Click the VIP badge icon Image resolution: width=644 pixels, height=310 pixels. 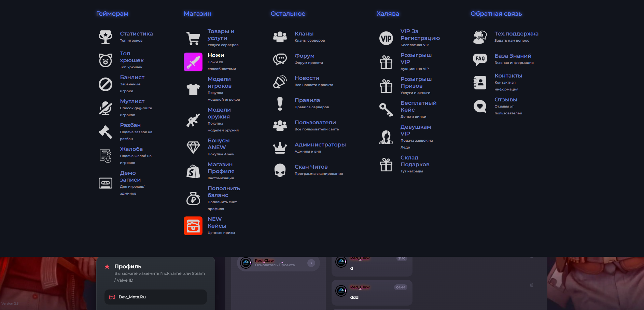[386, 38]
